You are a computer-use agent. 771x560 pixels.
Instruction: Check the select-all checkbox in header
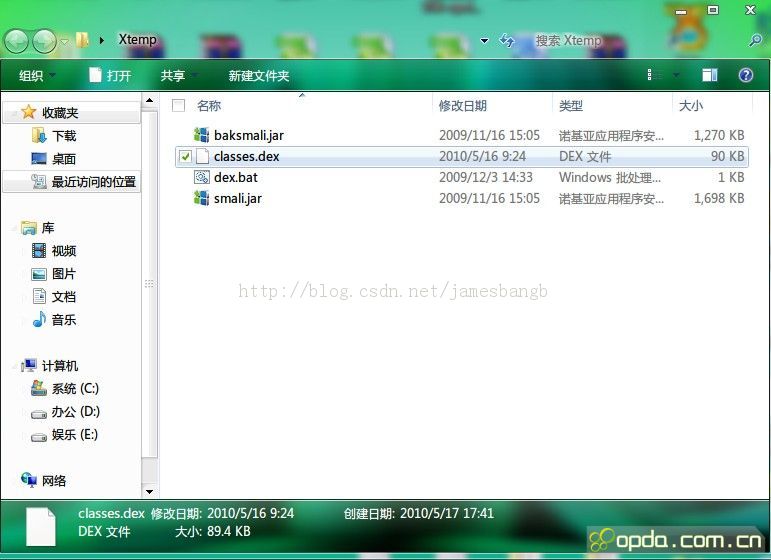(x=179, y=105)
